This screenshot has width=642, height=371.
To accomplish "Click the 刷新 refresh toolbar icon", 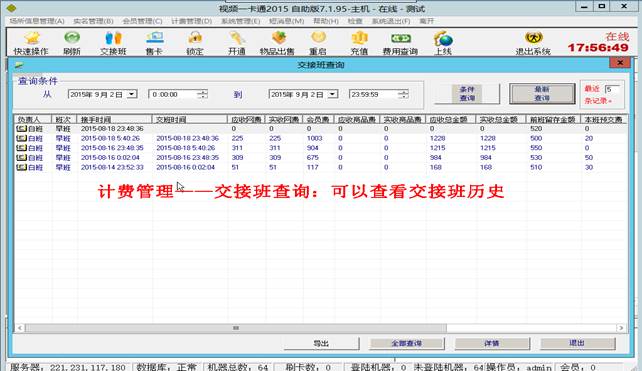I will click(x=72, y=43).
